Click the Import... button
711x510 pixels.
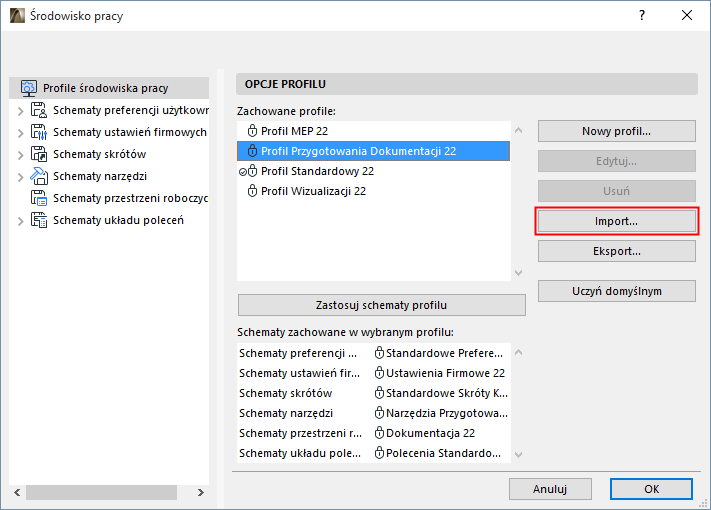click(616, 221)
